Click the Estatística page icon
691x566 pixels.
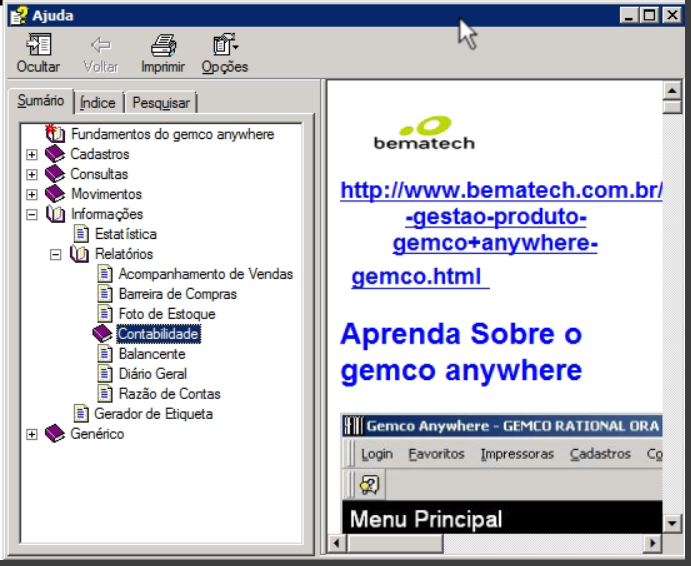81,234
